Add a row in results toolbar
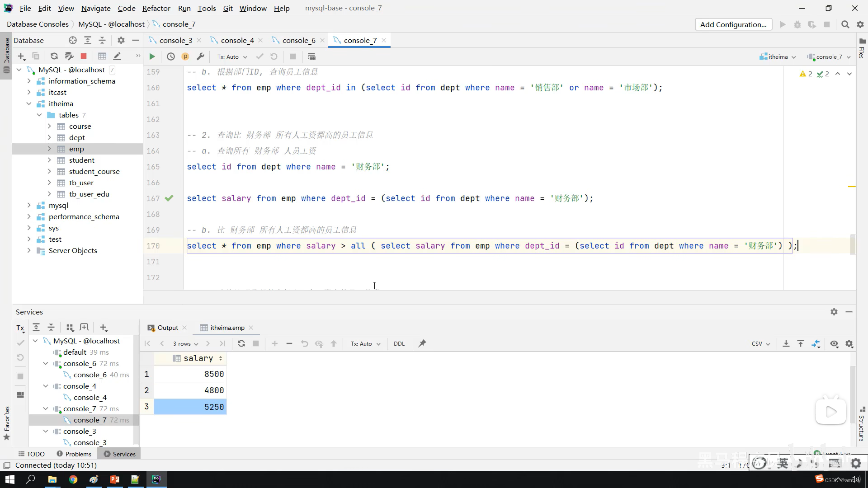The image size is (868, 488). [x=274, y=343]
